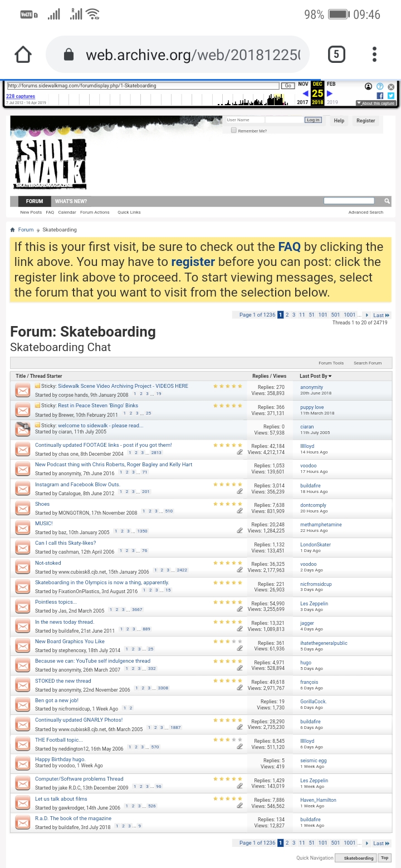
Task: Open the browser three-dot overflow menu
Action: [374, 55]
